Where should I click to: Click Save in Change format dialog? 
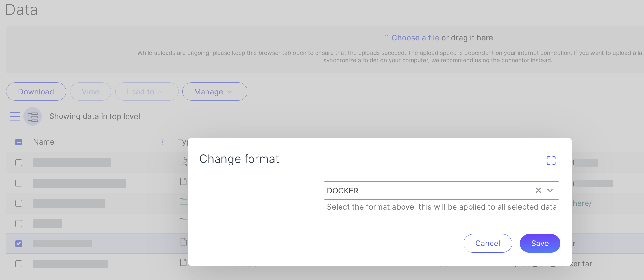pos(540,243)
